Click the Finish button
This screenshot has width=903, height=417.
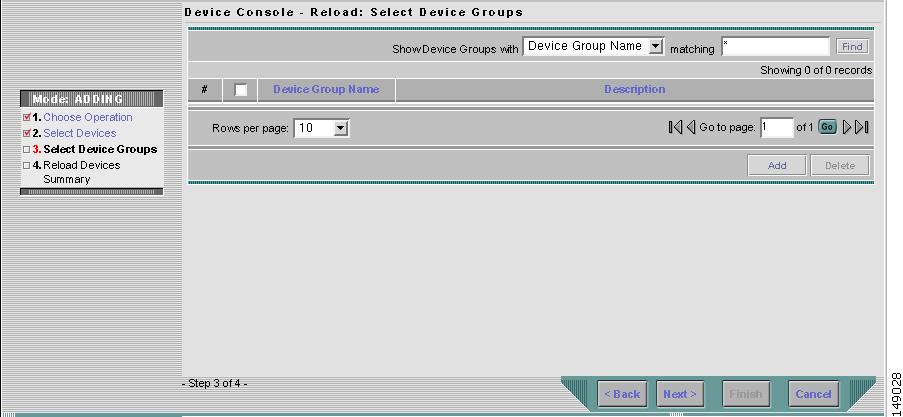tap(746, 394)
